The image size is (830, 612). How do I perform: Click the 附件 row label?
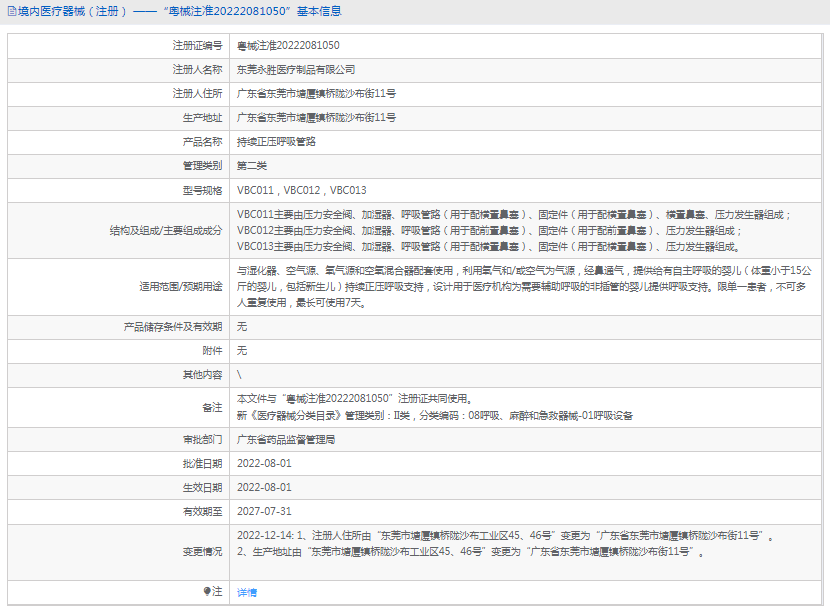click(x=212, y=350)
